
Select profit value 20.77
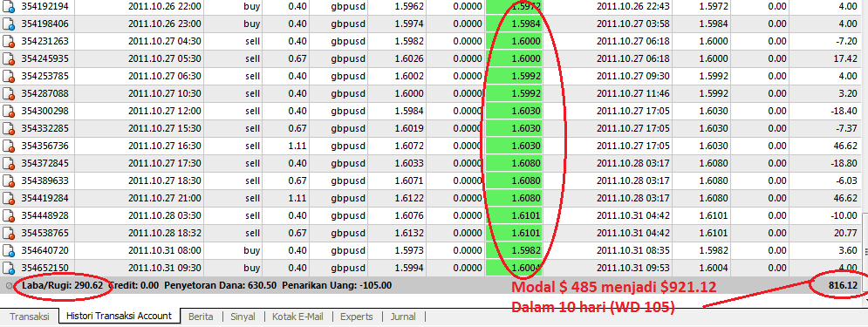846,233
